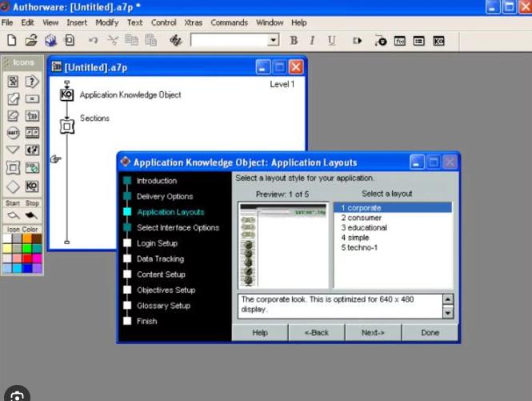This screenshot has width=532, height=401.
Task: Select the '4 simple' layout
Action: 393,238
